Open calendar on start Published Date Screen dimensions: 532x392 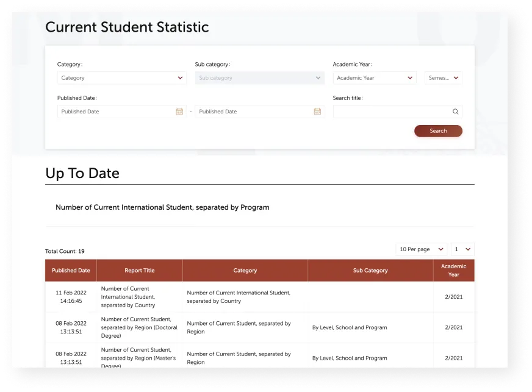[179, 112]
